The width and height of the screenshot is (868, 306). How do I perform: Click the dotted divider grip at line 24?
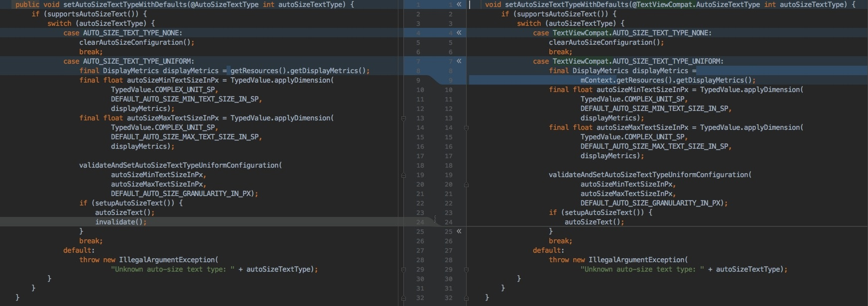tap(435, 219)
